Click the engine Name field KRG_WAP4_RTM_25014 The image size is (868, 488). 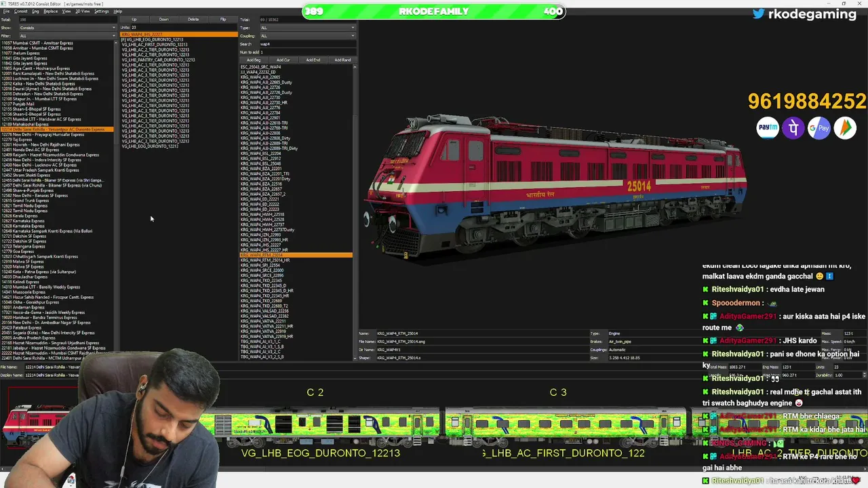481,333
